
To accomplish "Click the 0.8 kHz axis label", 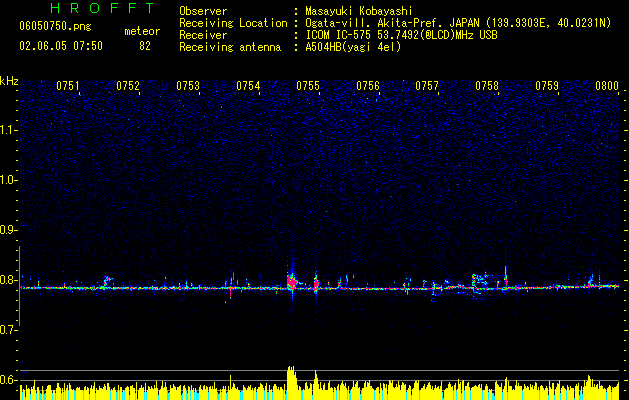I will 9,280.
